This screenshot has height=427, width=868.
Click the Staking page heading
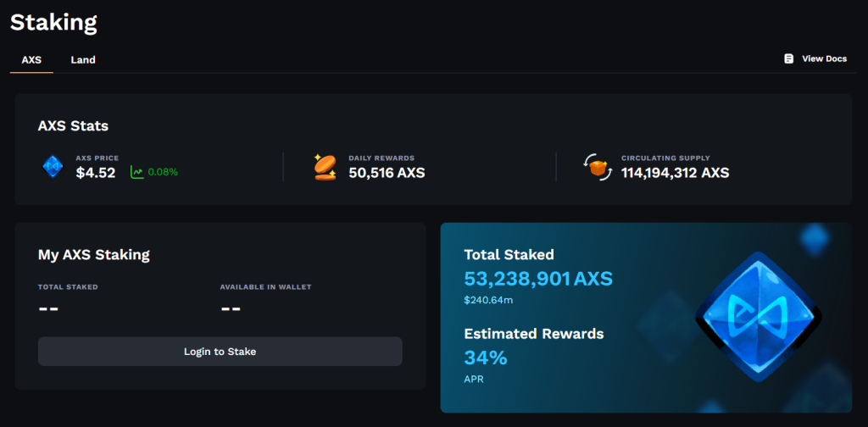click(53, 22)
